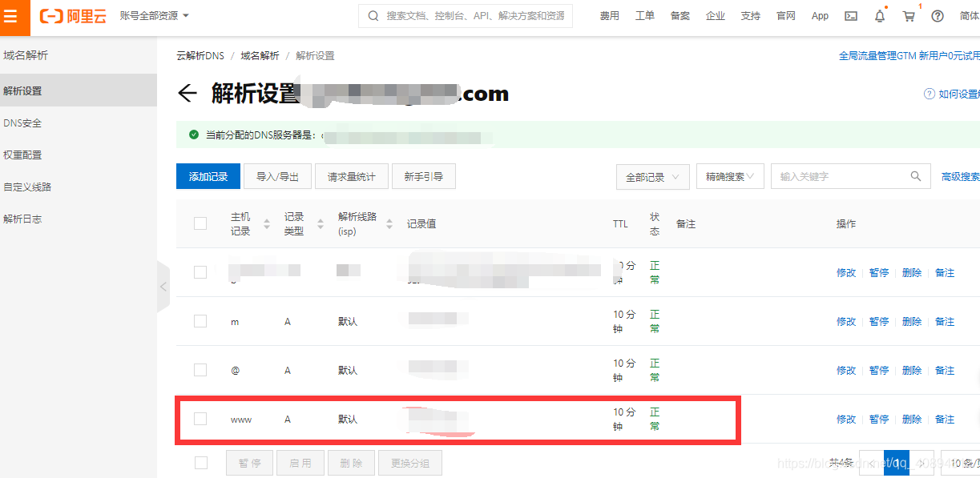Open 权重配置 in the sidebar
The image size is (980, 478).
22,155
